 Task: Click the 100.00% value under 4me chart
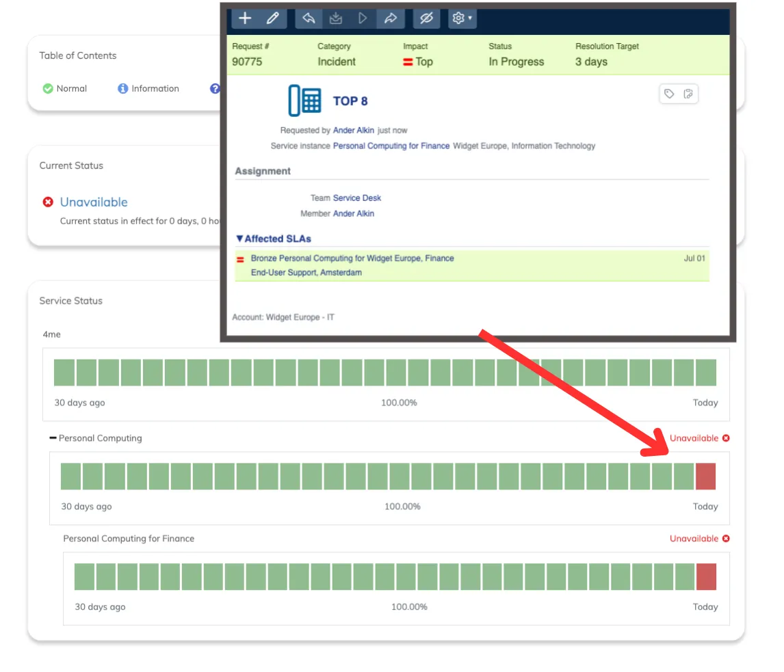pos(399,403)
